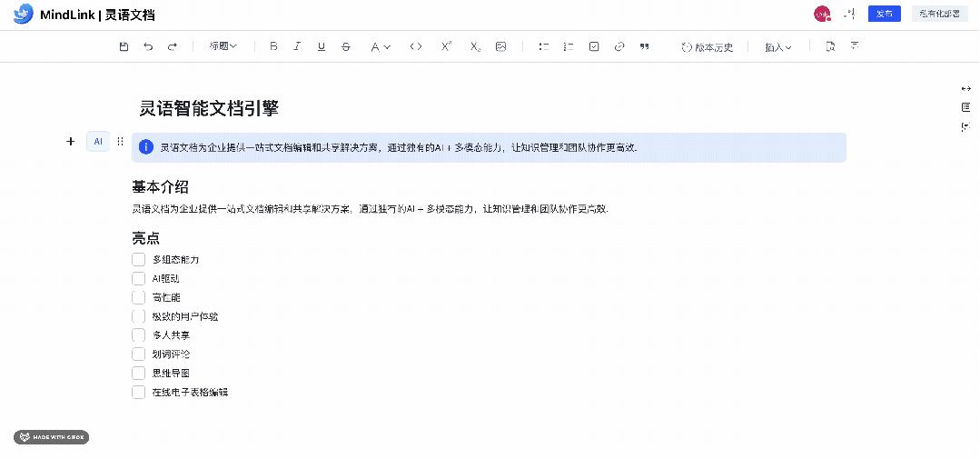This screenshot has height=459, width=980.
Task: Open the document outline panel icon
Action: point(965,107)
